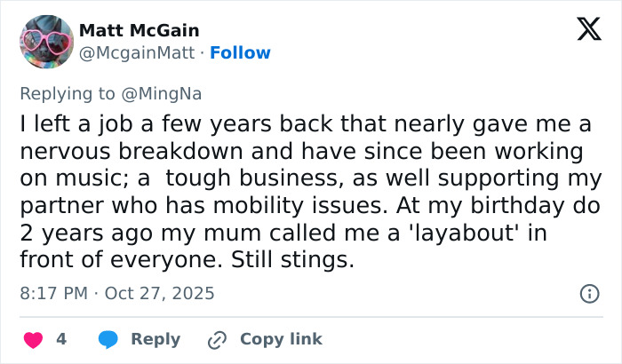Open the @McgainMatt handle link
The height and width of the screenshot is (364, 622).
tap(137, 53)
